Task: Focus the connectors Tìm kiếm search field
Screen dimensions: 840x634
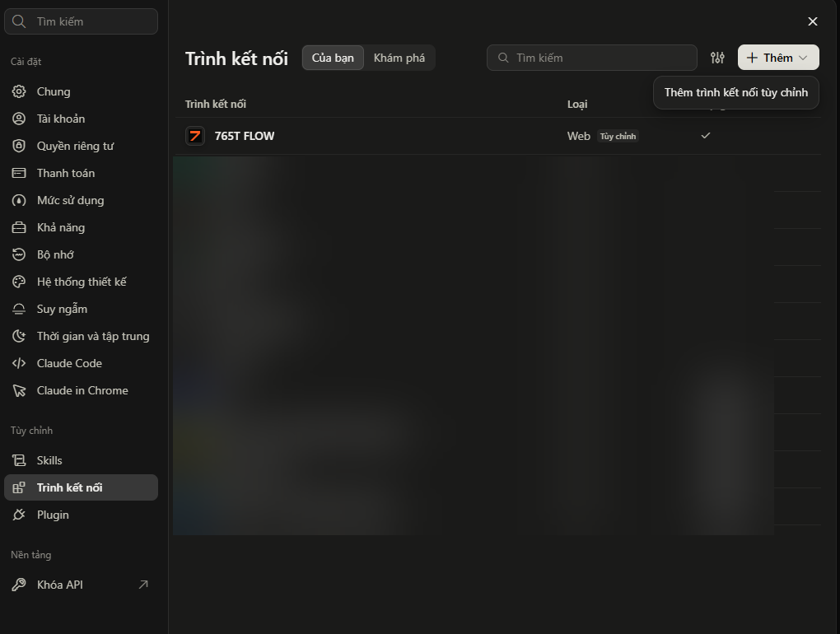Action: click(592, 58)
